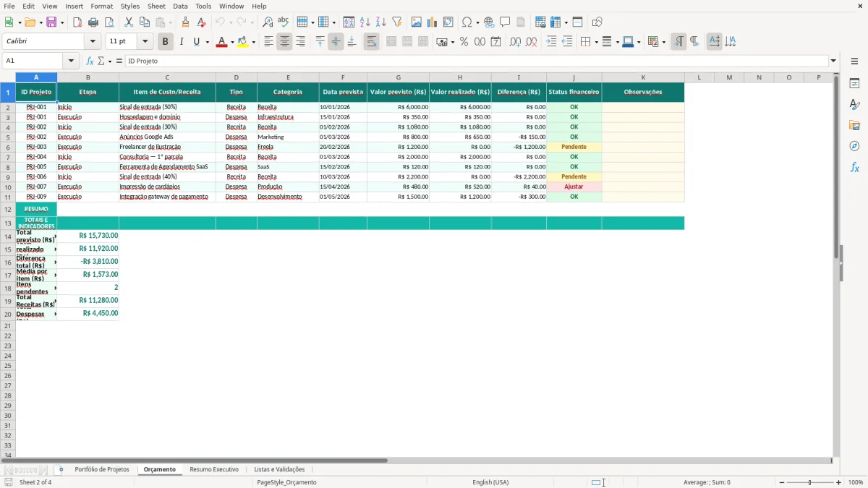Toggle Underline formatting
Viewport: 868px width, 488px height.
tap(196, 42)
